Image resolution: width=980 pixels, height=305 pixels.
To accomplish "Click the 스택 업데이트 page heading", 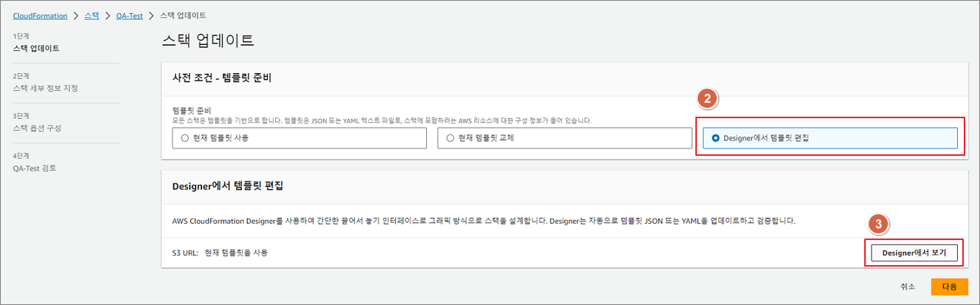I will click(x=208, y=41).
